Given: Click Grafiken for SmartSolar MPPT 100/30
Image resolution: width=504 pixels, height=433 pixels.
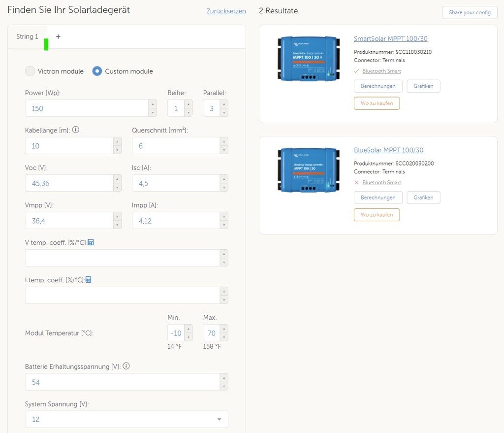Looking at the screenshot, I should click(x=423, y=86).
